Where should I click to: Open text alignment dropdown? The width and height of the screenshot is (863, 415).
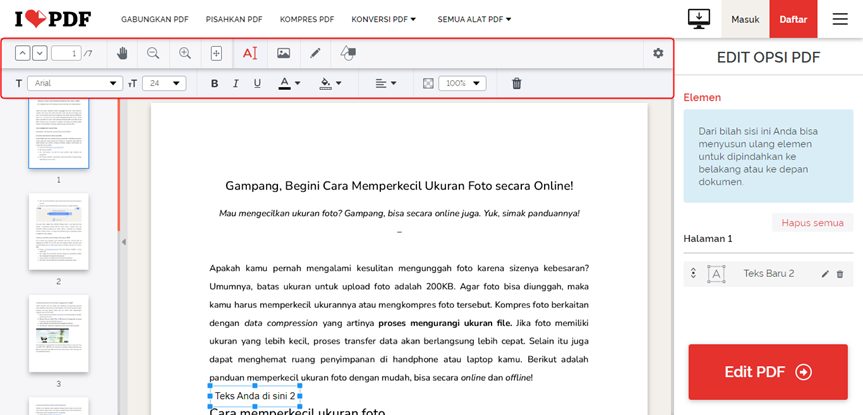click(x=386, y=84)
